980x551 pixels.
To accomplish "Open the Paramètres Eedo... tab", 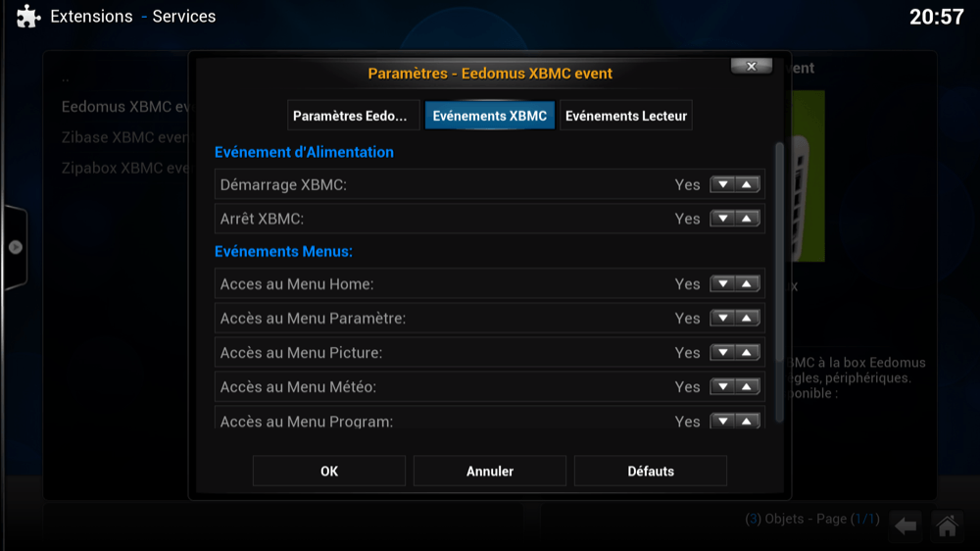I will [x=353, y=116].
